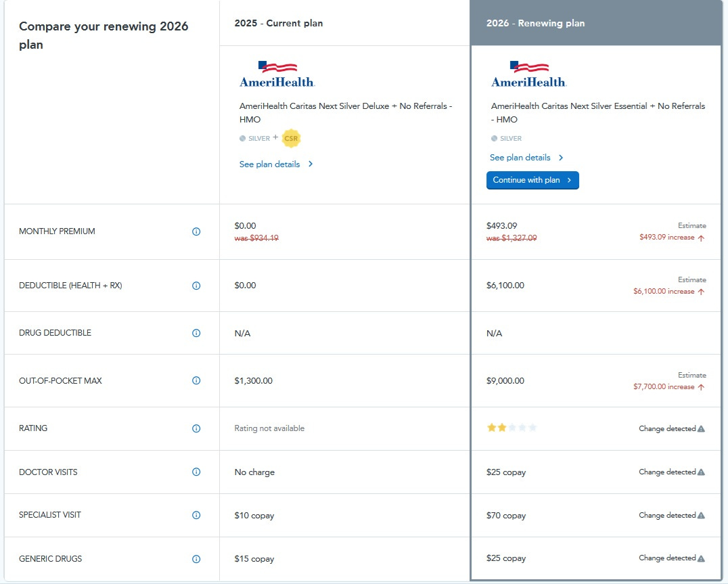Click the two-star rating for 2026 plan
This screenshot has width=728, height=584.
pos(511,428)
